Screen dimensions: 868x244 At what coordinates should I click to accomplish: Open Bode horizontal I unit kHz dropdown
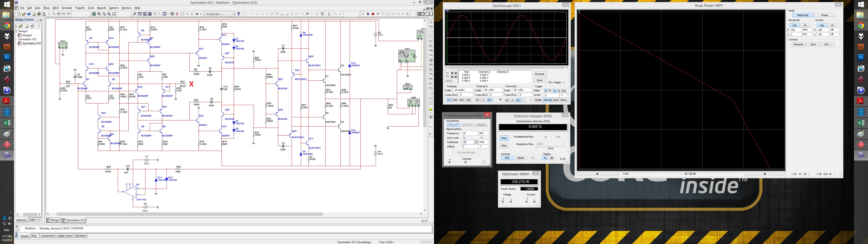click(807, 34)
